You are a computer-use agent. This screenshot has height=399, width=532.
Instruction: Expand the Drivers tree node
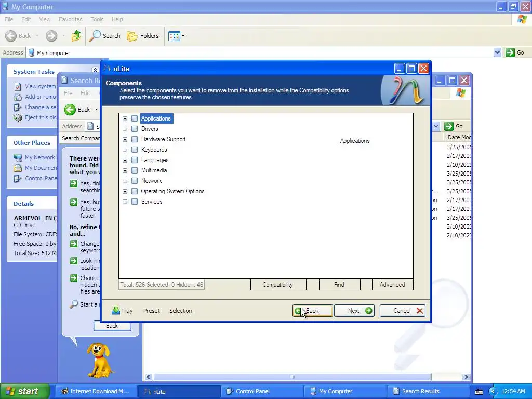125,129
